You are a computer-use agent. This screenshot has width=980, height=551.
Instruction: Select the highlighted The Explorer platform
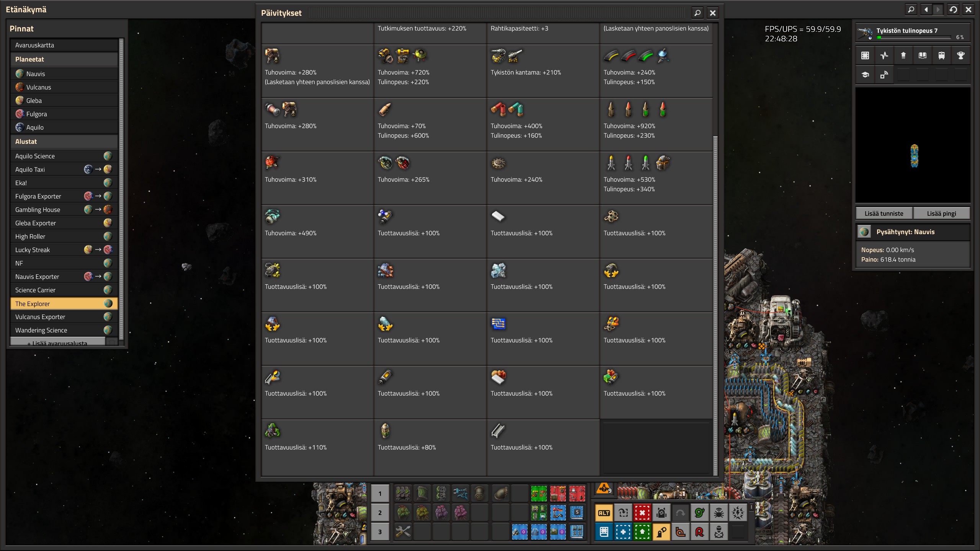coord(64,304)
